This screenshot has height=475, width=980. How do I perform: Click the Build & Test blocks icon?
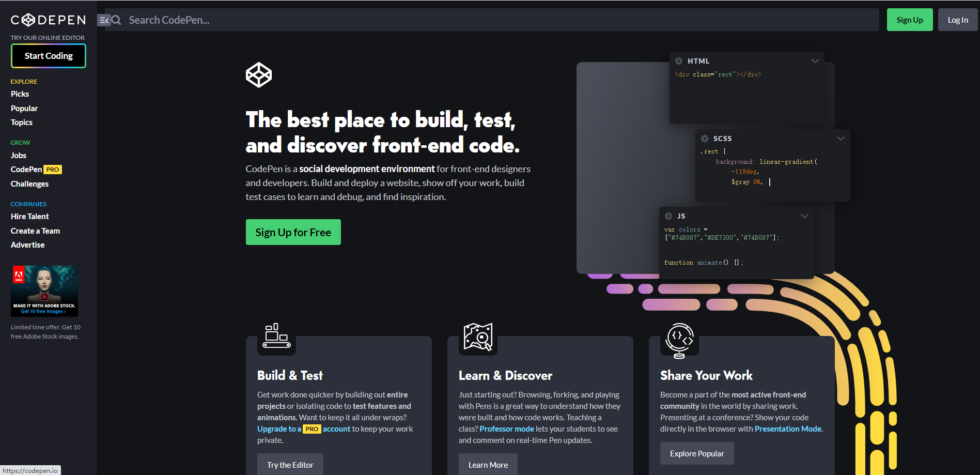coord(276,336)
